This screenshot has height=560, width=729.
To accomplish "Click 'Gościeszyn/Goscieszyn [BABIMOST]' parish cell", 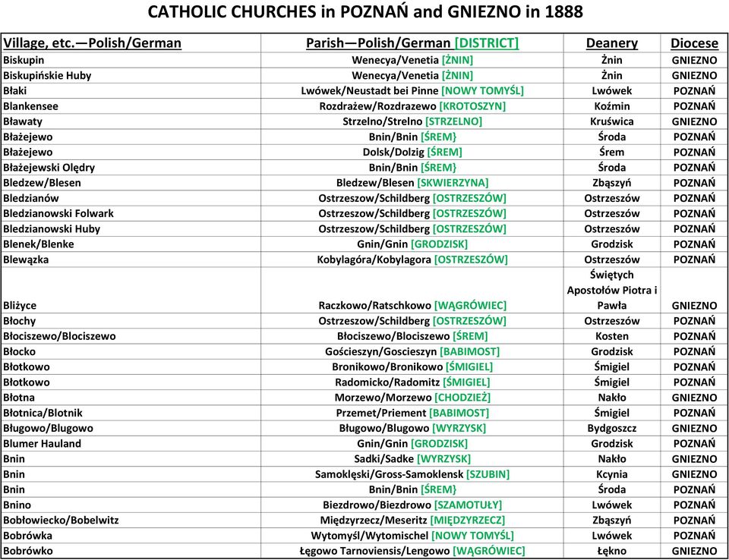I will [x=412, y=351].
